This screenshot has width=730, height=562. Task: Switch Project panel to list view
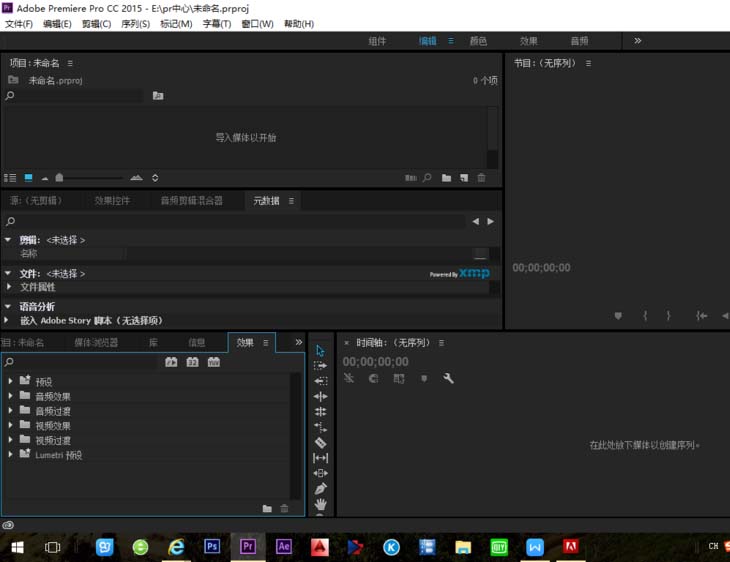10,178
